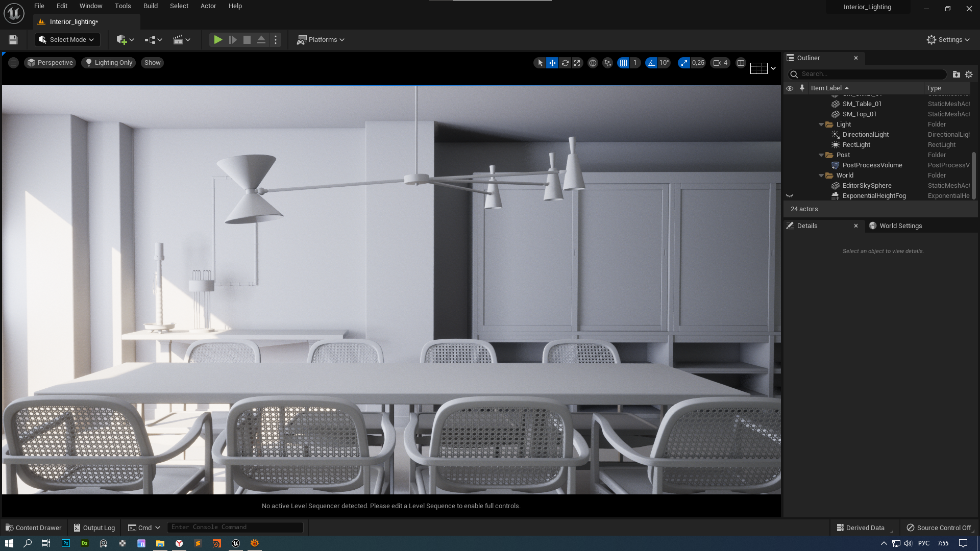The height and width of the screenshot is (551, 980).
Task: Select the scale transform tool
Action: [577, 63]
